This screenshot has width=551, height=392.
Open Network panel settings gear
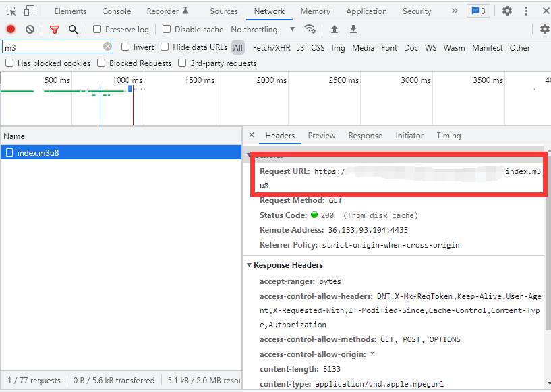point(545,29)
